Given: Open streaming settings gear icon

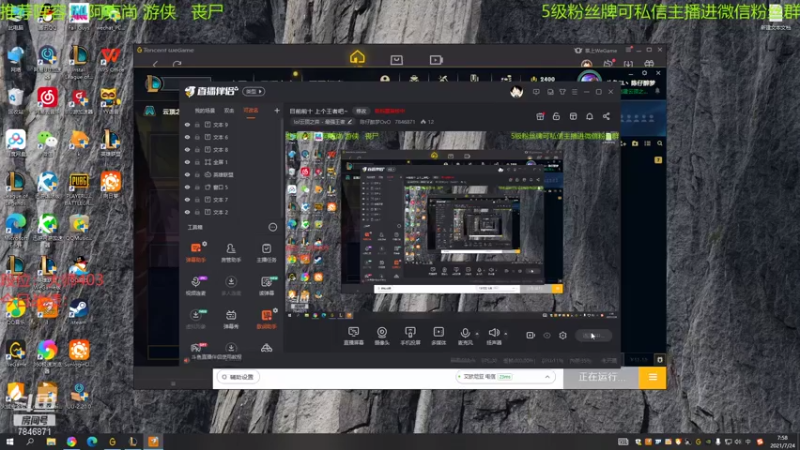Looking at the screenshot, I should (563, 335).
